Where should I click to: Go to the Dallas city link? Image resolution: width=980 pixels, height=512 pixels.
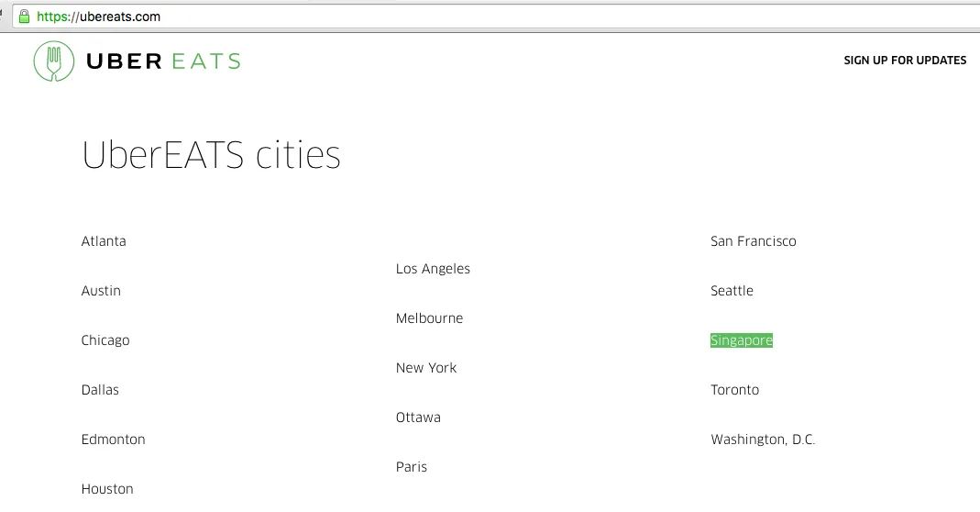(100, 390)
